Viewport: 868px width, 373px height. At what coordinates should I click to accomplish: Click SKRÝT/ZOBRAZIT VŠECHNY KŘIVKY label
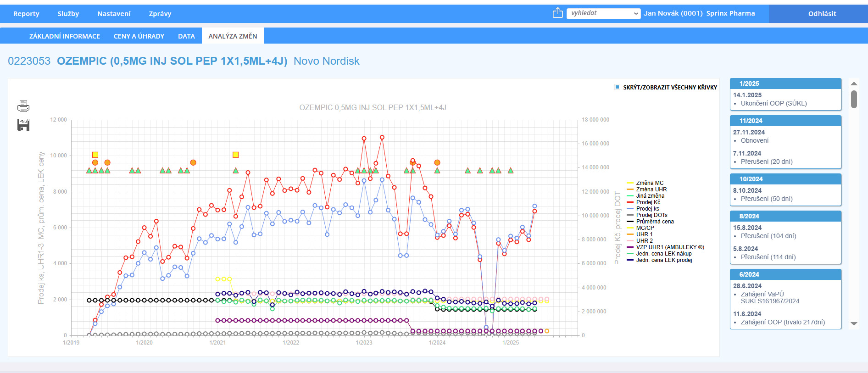click(670, 87)
